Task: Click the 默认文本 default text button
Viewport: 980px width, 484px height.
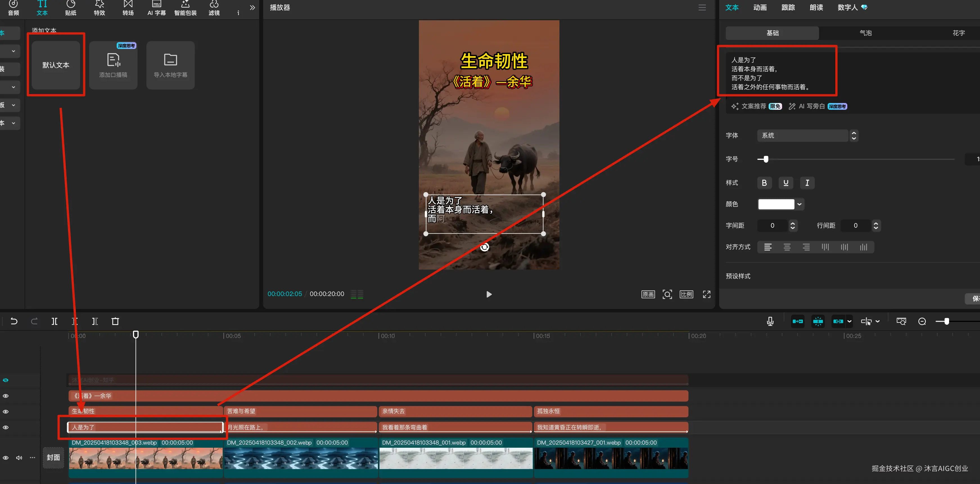Action: click(56, 65)
